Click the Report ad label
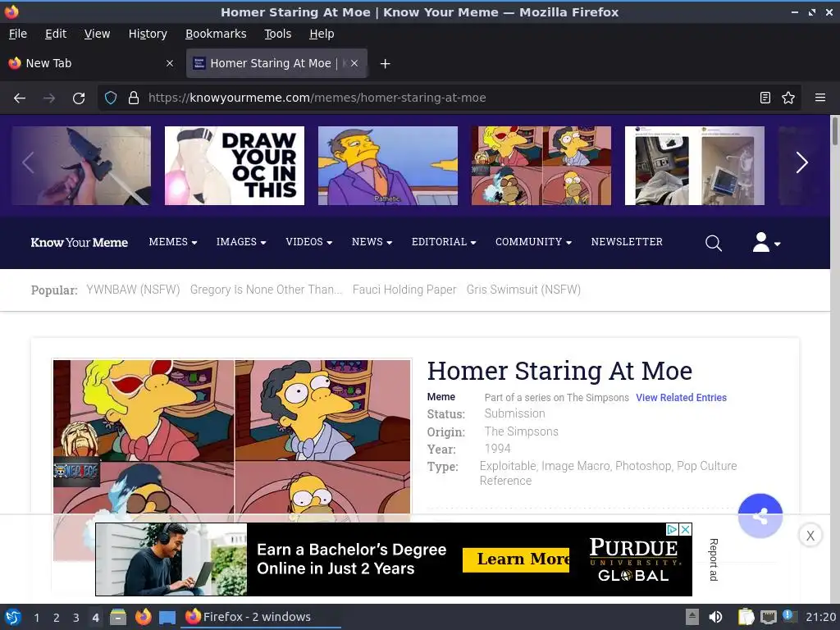Viewport: 840px width, 630px height. pos(714,559)
